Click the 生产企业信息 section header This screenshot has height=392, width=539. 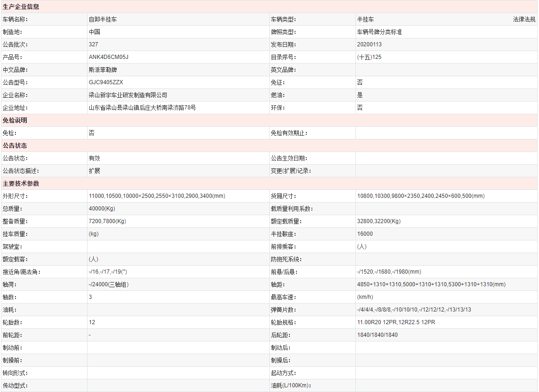[21, 7]
